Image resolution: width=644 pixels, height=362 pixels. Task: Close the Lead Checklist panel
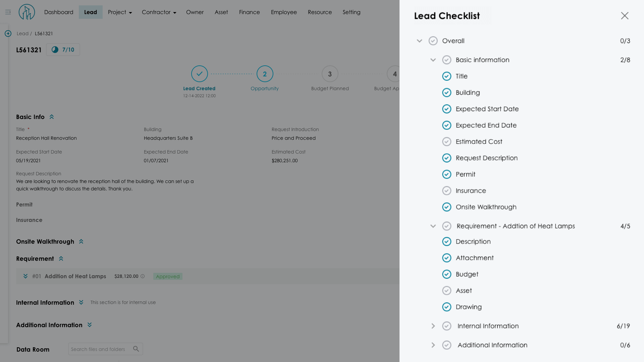625,16
